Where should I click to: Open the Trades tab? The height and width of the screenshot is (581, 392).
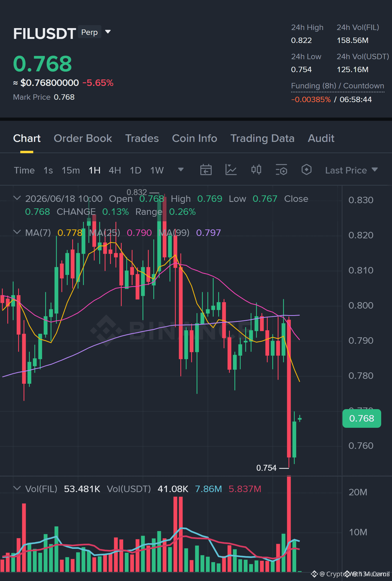pyautogui.click(x=142, y=138)
